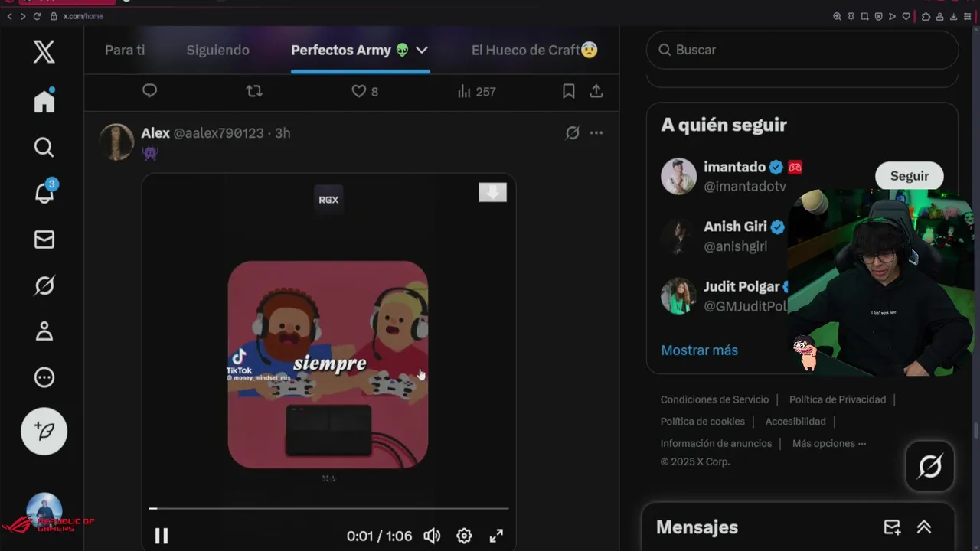
Task: Open Política de cookies link
Action: tap(703, 422)
